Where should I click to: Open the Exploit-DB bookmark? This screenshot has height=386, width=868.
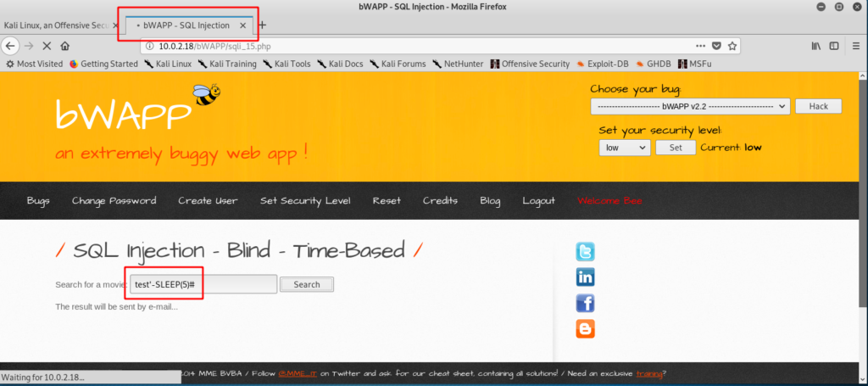(x=603, y=64)
